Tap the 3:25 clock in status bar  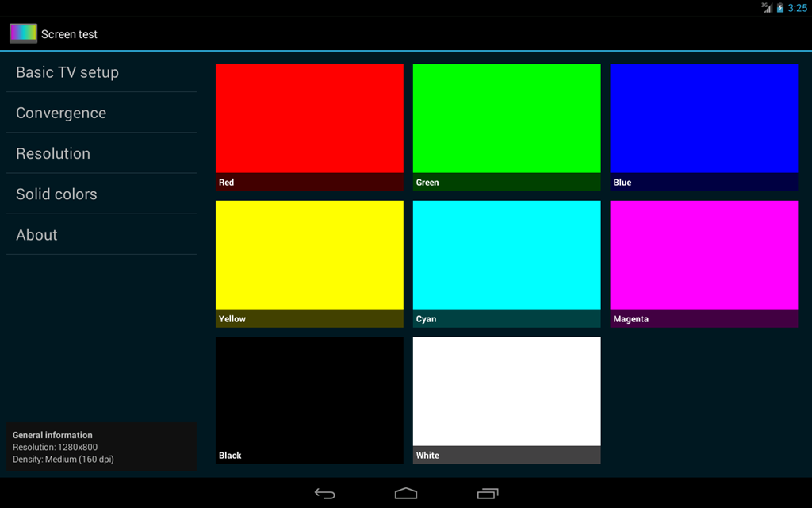point(797,8)
